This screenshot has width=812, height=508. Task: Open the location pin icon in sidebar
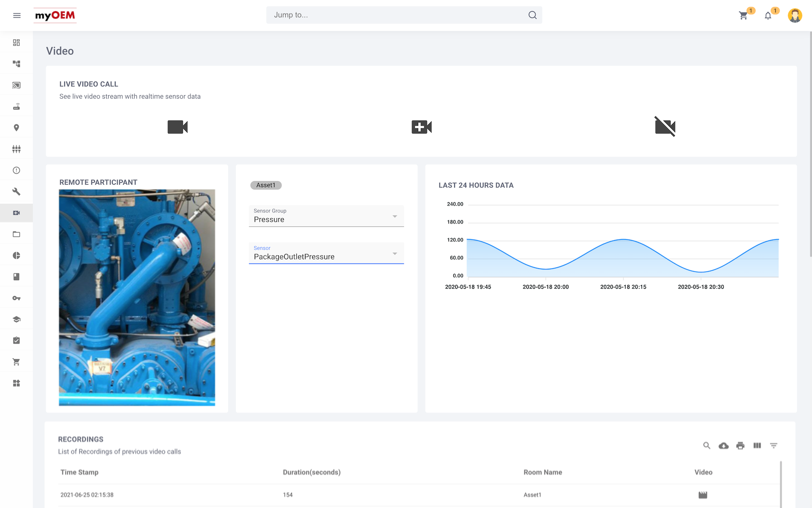tap(16, 128)
